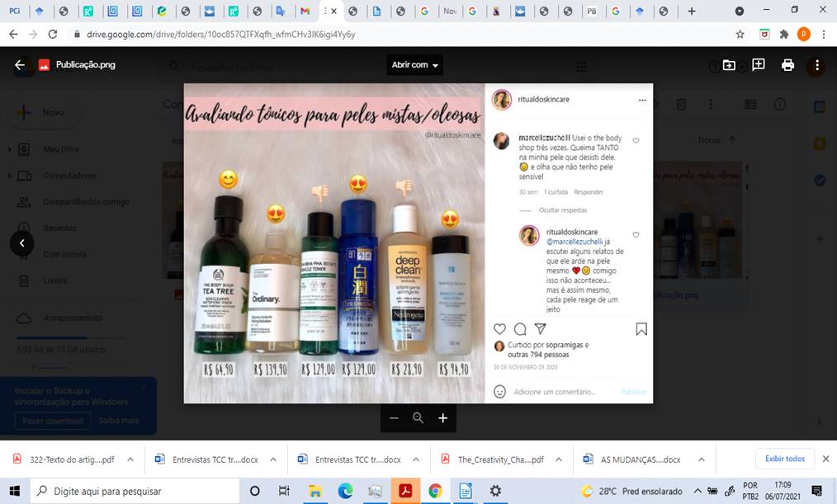Go to previous file with left arrow
This screenshot has width=837, height=504.
pos(21,243)
